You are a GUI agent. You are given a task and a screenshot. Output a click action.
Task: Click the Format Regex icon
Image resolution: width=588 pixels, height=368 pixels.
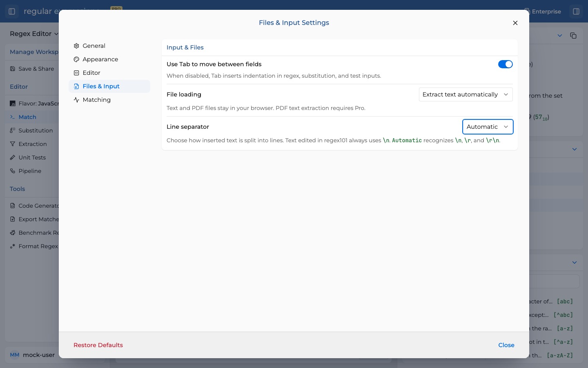(13, 246)
